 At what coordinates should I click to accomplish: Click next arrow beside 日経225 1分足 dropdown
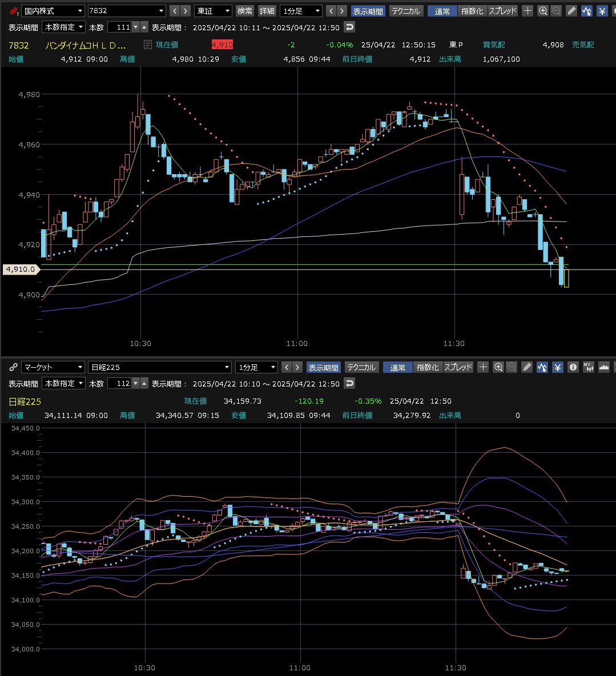pos(297,367)
